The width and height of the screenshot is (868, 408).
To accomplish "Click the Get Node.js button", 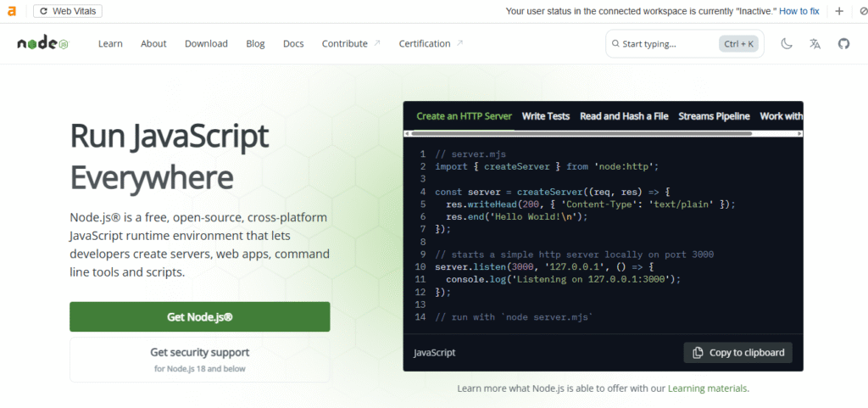I will coord(200,316).
